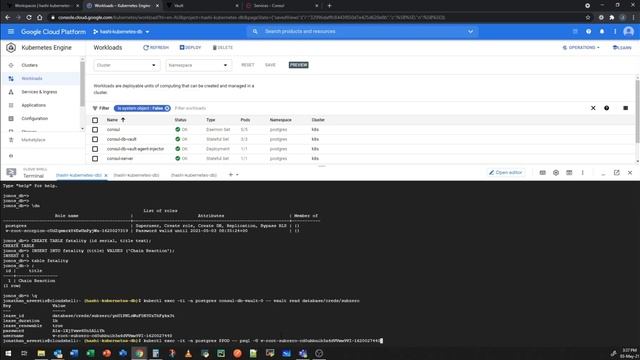640x360 pixels.
Task: Open the Cloud Shell activation icon in header
Action: [x=575, y=31]
